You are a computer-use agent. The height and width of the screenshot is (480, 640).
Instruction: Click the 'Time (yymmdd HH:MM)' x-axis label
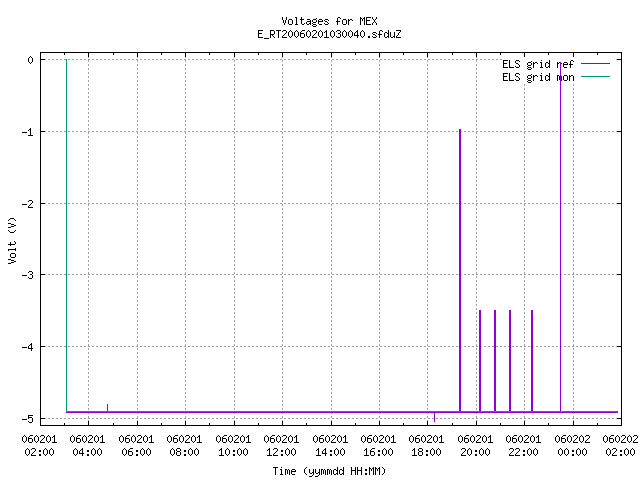(329, 471)
